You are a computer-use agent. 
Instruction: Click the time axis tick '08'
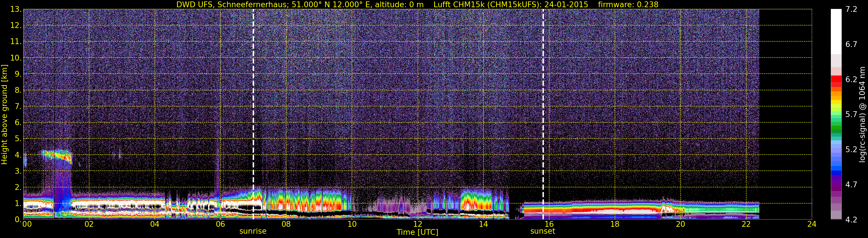click(x=286, y=224)
